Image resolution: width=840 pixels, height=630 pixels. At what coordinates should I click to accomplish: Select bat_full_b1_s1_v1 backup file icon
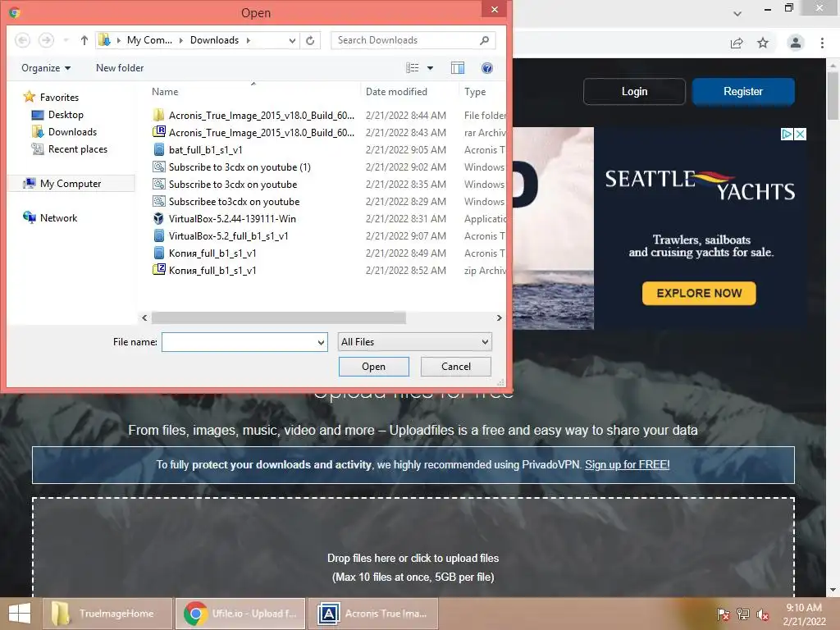coord(158,149)
